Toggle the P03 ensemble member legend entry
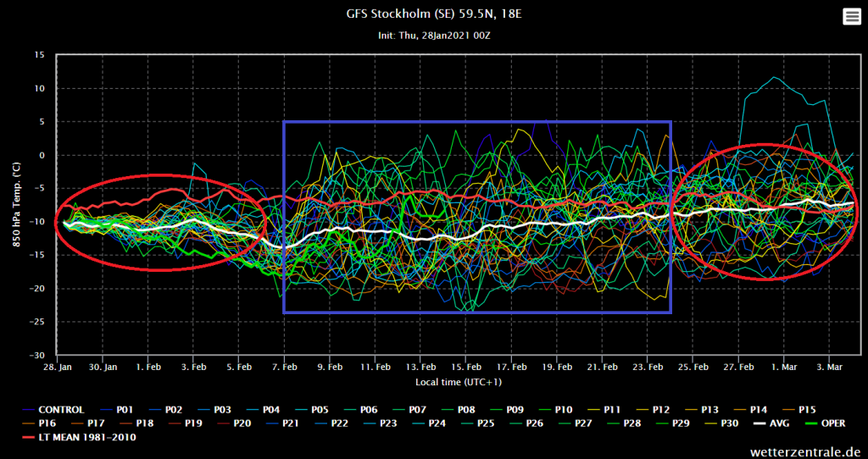 pyautogui.click(x=214, y=410)
